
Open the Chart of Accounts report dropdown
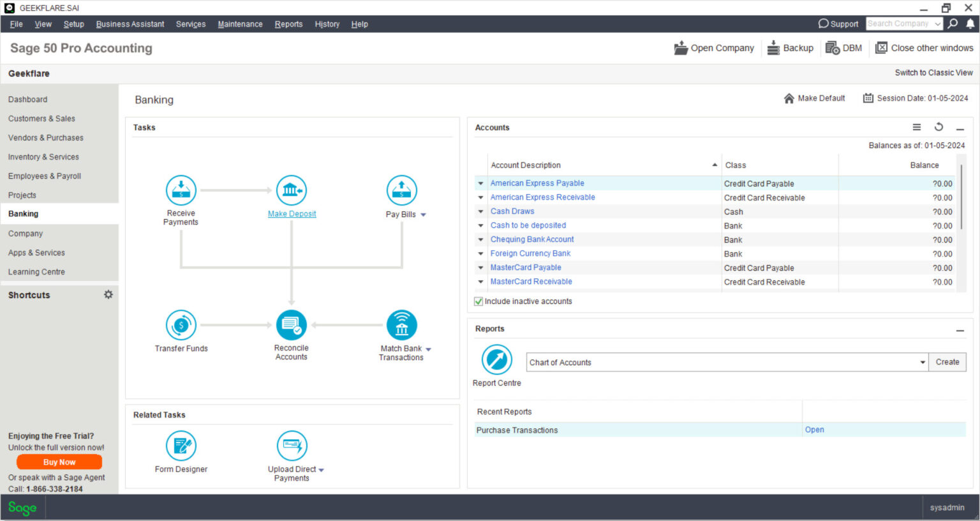923,362
